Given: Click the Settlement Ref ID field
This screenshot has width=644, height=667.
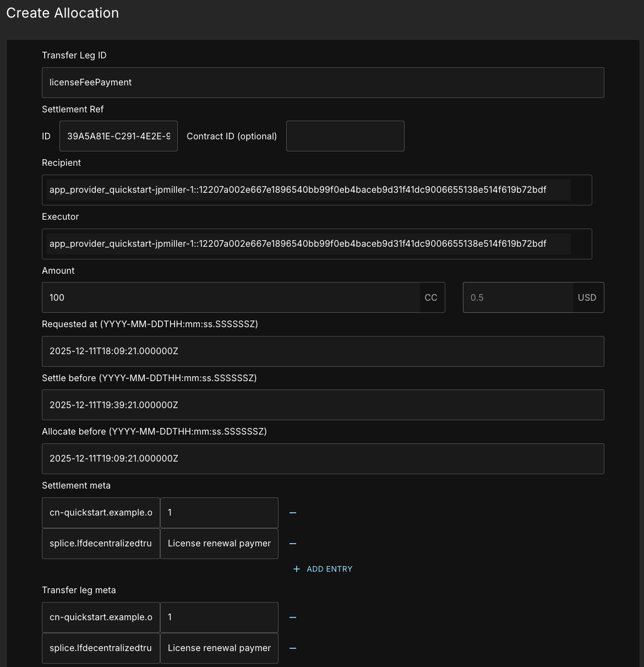Looking at the screenshot, I should (118, 136).
